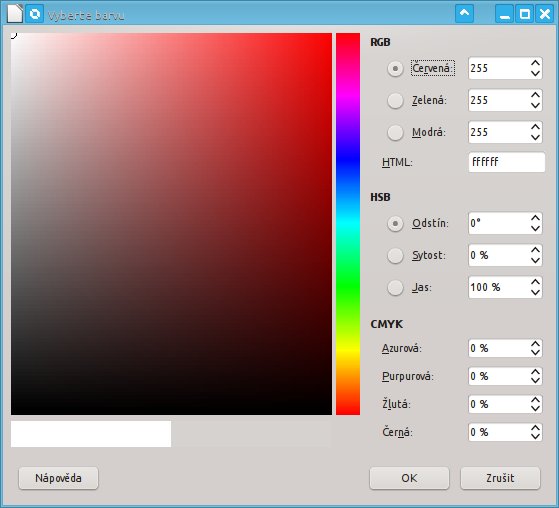Select the Zelená radio button
The image size is (559, 508).
(395, 100)
